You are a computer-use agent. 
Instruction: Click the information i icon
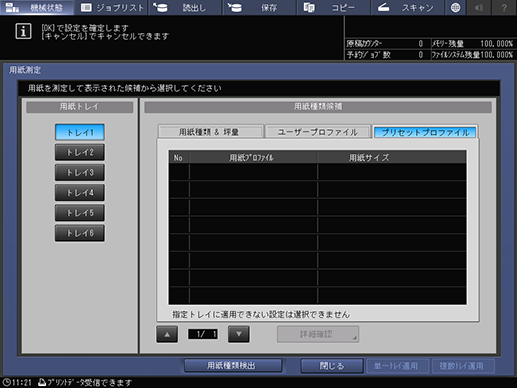pos(23,31)
